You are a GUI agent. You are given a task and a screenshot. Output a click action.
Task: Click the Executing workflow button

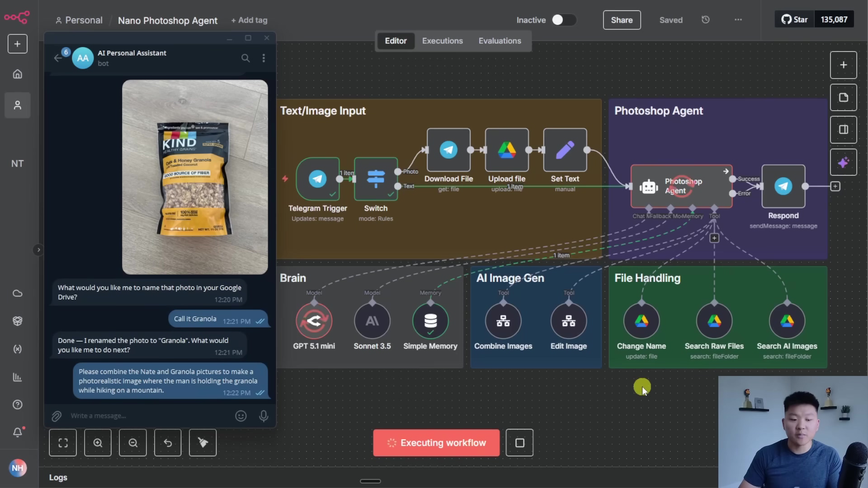[436, 443]
